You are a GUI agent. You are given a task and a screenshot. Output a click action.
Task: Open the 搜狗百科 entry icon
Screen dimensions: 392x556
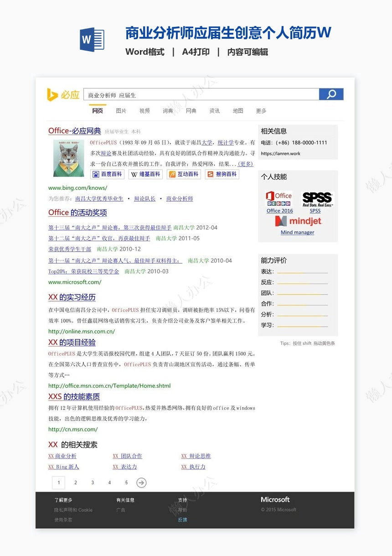click(222, 174)
